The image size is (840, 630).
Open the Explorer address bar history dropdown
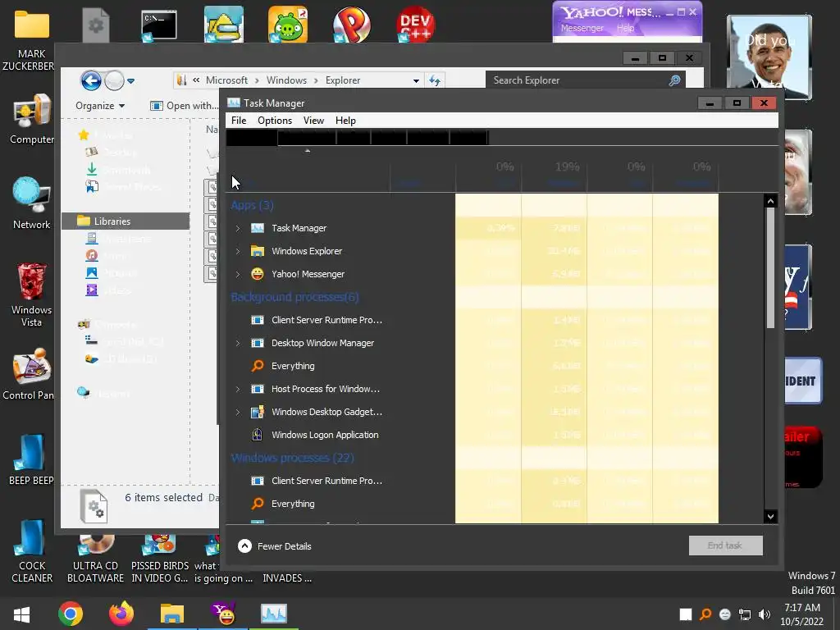point(416,81)
